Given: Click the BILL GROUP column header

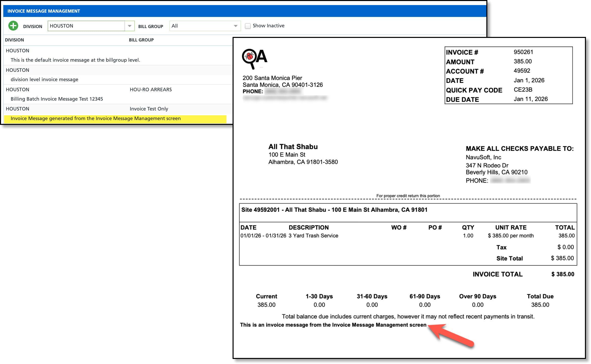Looking at the screenshot, I should coord(141,40).
